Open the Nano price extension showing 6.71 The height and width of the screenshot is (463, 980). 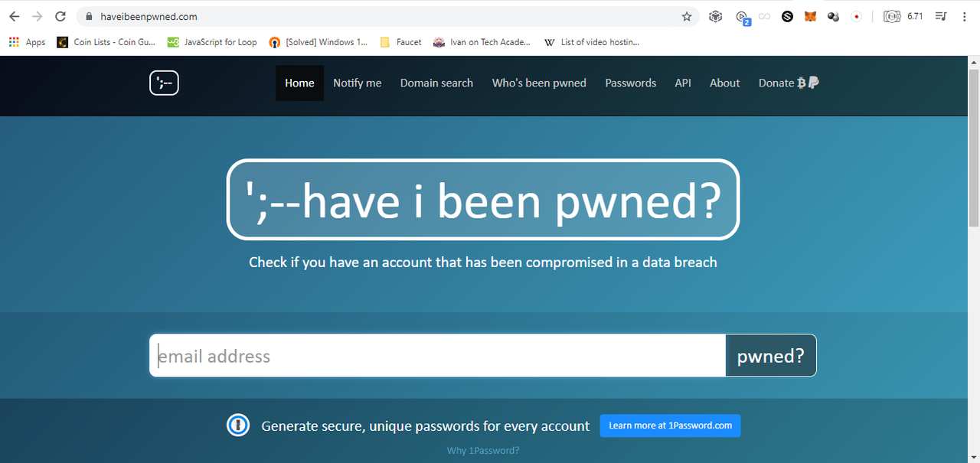[x=903, y=16]
